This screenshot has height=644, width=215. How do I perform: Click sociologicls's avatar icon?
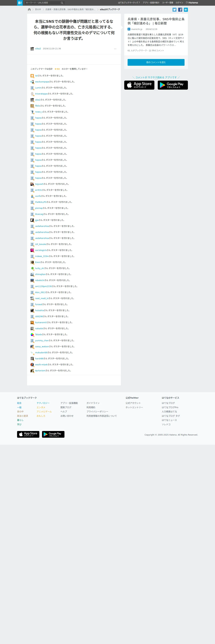pyautogui.click(x=32, y=250)
